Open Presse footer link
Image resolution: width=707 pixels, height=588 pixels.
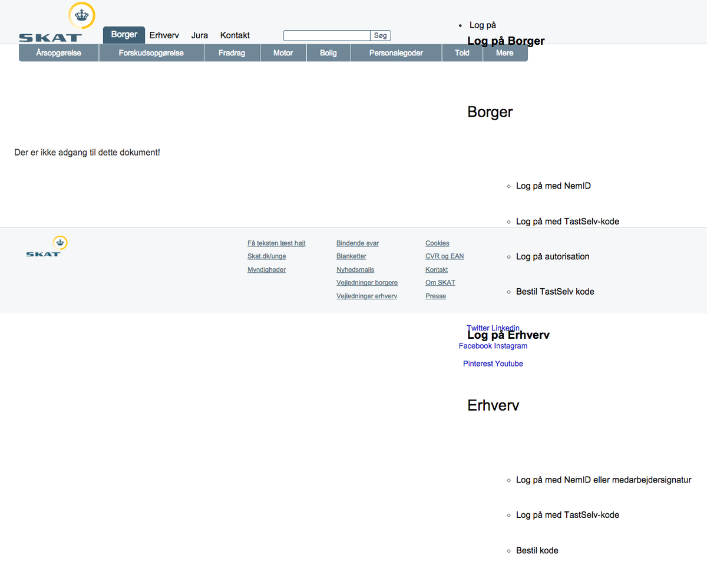coord(435,296)
